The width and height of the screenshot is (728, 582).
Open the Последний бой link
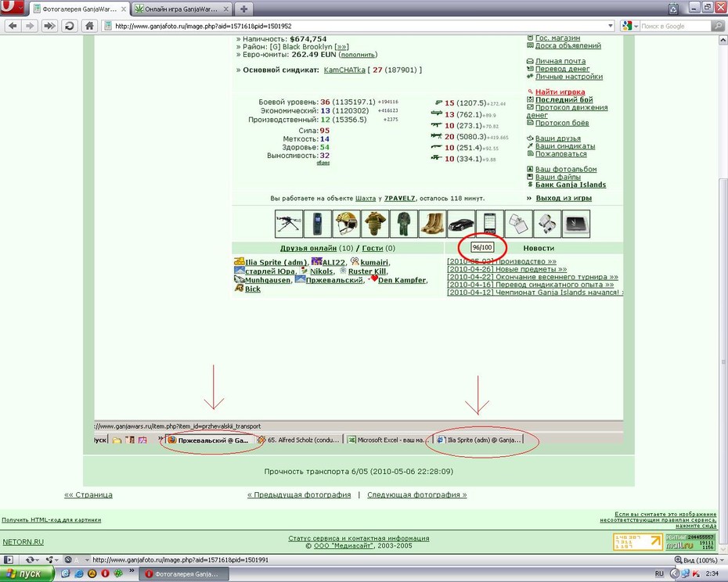(564, 100)
